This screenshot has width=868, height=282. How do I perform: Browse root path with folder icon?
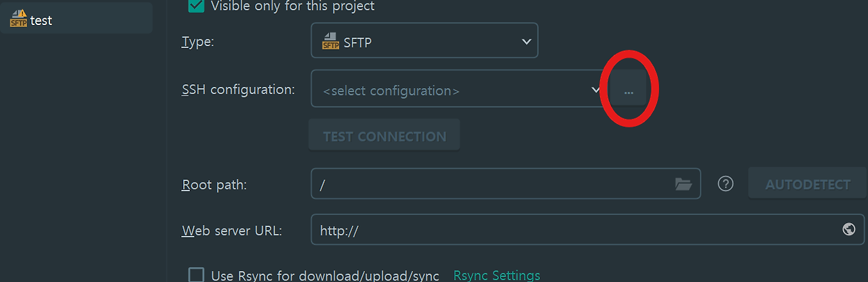[x=683, y=184]
